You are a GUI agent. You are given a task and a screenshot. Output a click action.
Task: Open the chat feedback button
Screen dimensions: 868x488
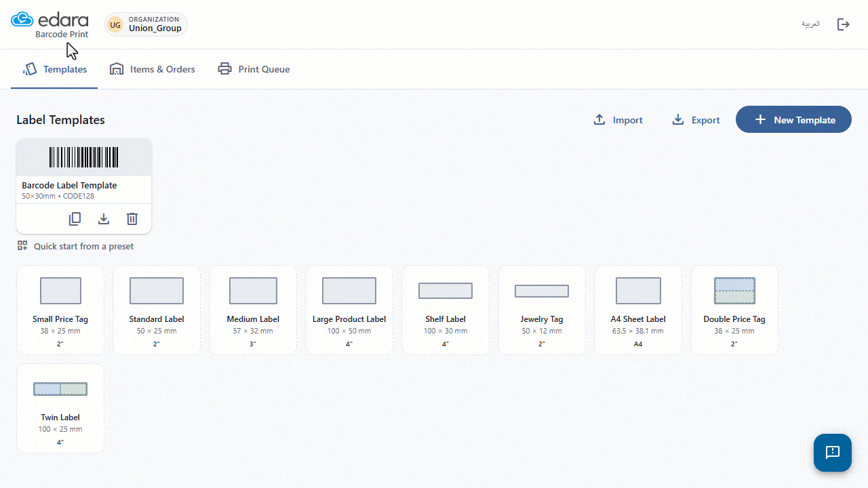point(833,453)
